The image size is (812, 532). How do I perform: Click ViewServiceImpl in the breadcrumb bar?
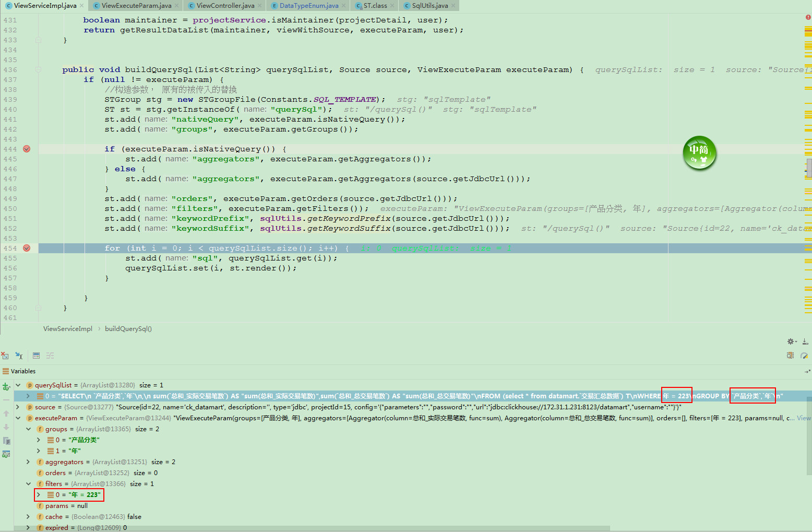click(67, 328)
